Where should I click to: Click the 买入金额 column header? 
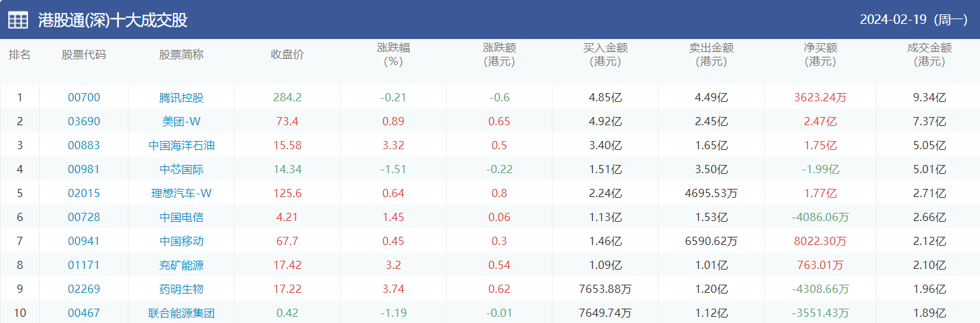pos(605,55)
